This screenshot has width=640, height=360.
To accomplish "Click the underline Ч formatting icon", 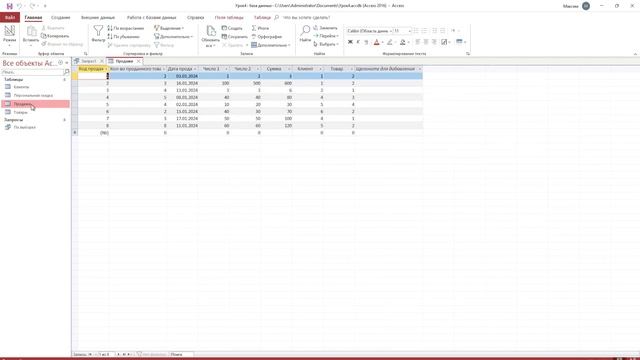I will point(366,42).
